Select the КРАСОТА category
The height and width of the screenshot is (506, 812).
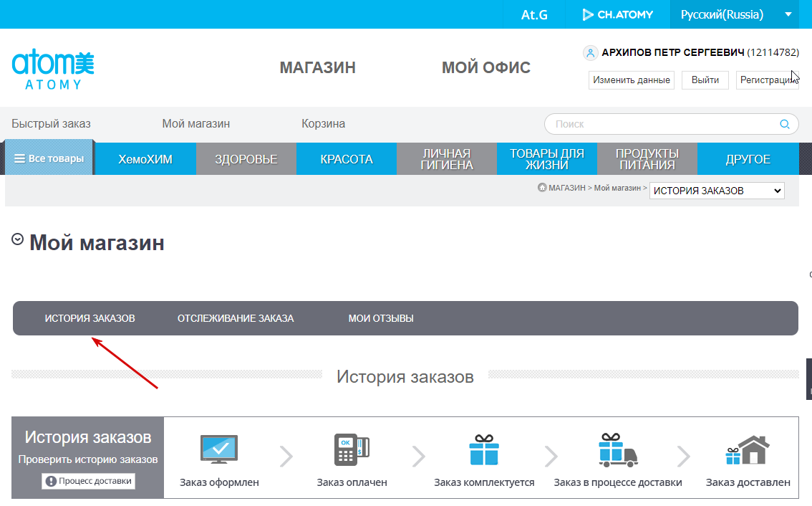347,158
